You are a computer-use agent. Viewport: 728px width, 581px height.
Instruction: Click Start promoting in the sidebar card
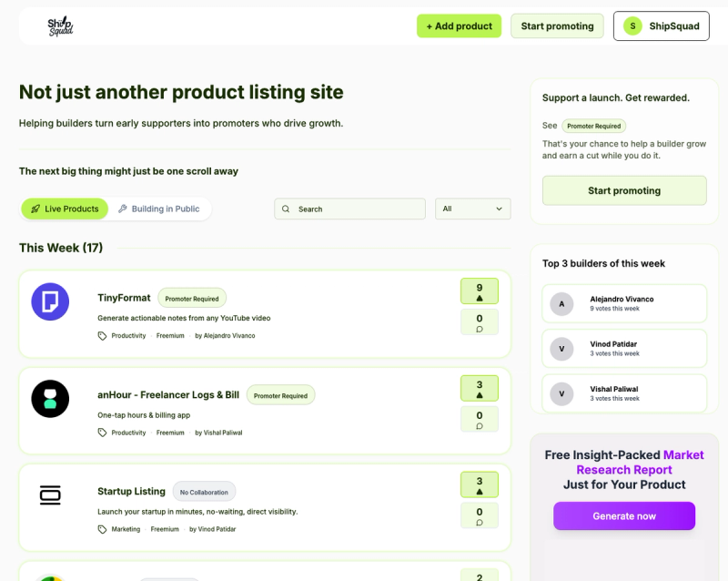[624, 190]
